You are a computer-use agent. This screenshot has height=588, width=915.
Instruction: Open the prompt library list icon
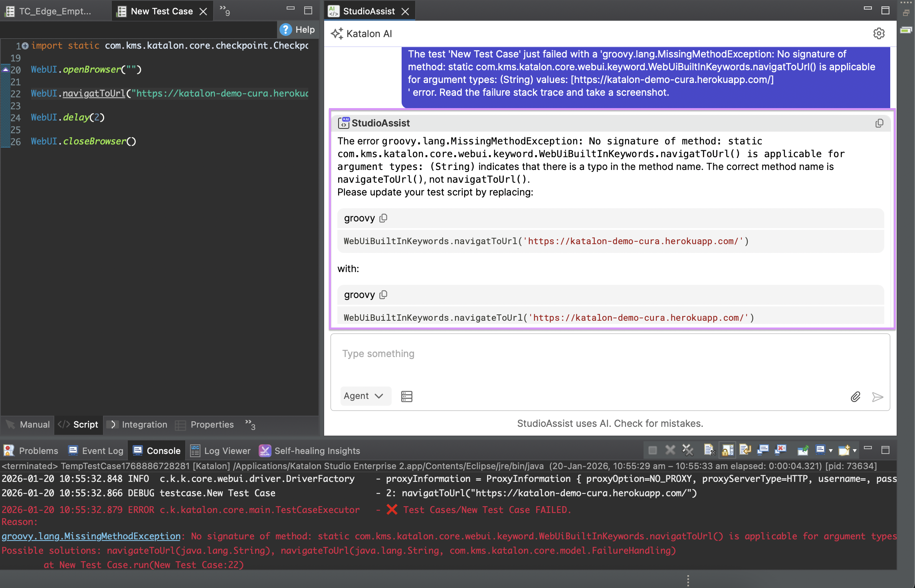406,396
